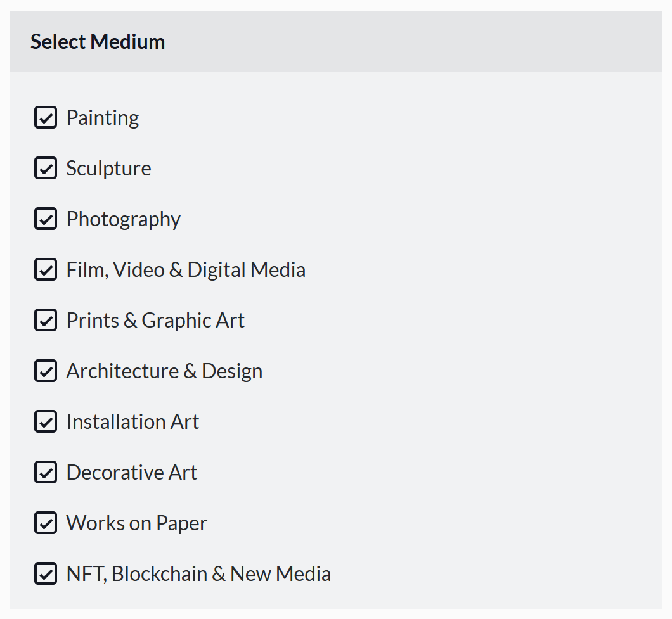
Task: Uncheck NFT, Blockchain & New Media checkbox
Action: [46, 574]
